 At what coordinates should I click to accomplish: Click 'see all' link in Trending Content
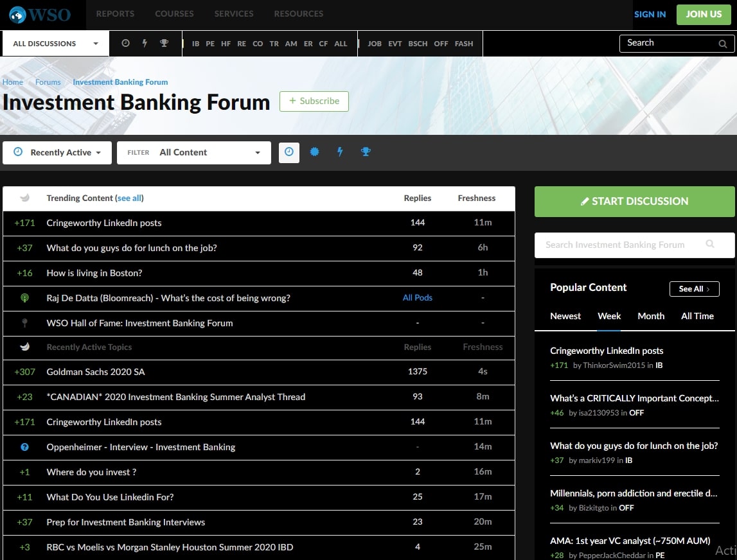[x=130, y=198]
